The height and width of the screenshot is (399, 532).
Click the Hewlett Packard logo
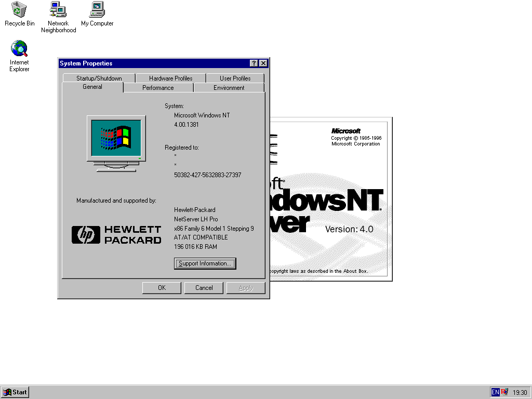pyautogui.click(x=116, y=235)
